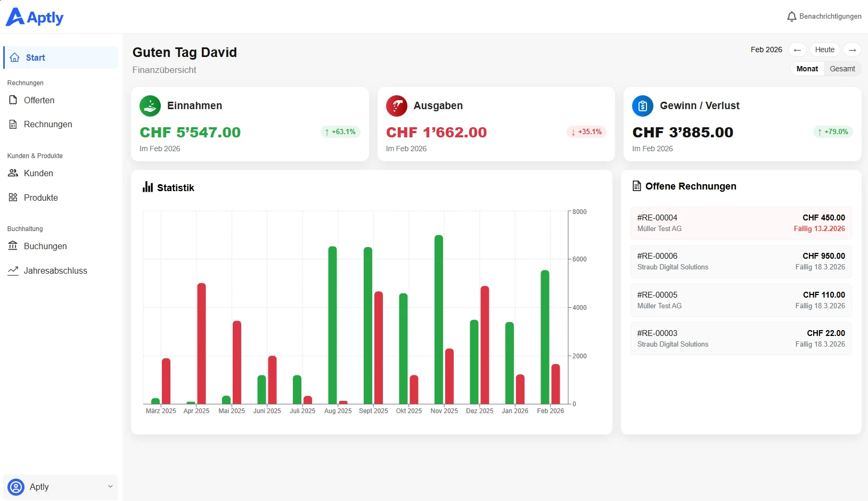The image size is (868, 501).
Task: Expand the Aptly account chevron
Action: (110, 486)
